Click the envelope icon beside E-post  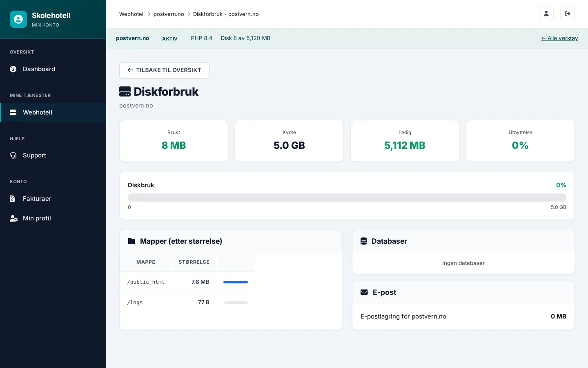click(364, 292)
